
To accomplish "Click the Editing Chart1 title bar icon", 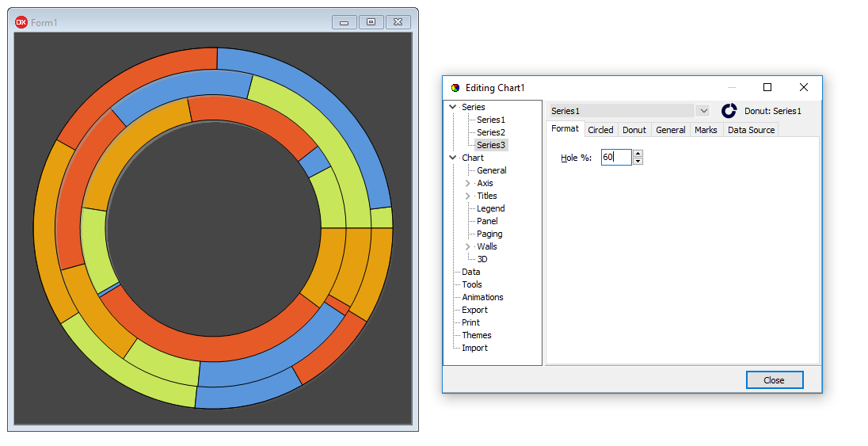I will point(455,88).
